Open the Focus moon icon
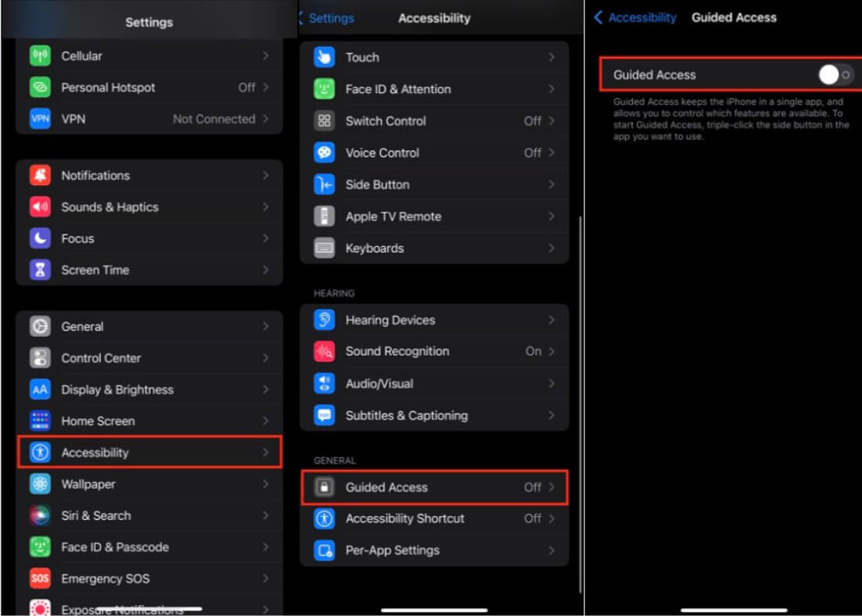 (40, 238)
